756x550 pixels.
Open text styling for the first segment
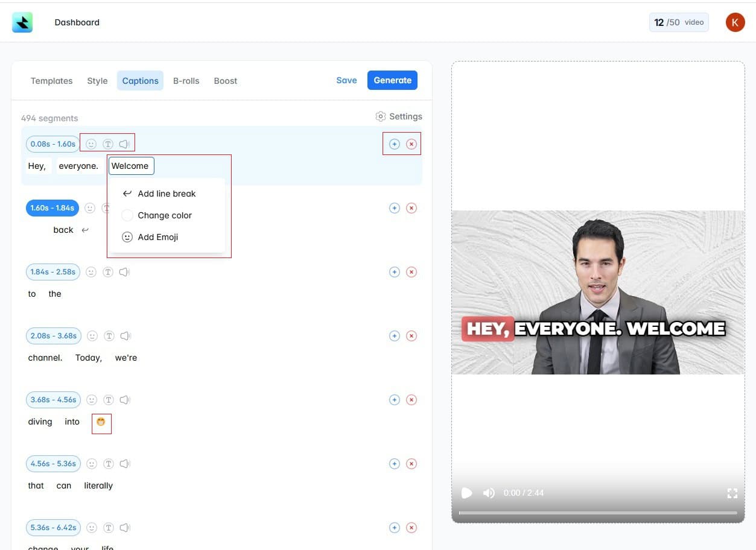pyautogui.click(x=108, y=144)
